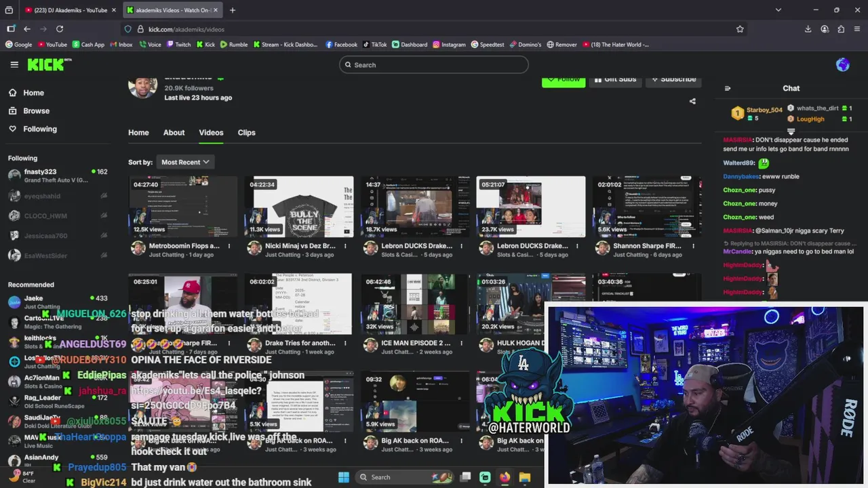
Task: Click chat username Starboy_504
Action: [x=764, y=110]
